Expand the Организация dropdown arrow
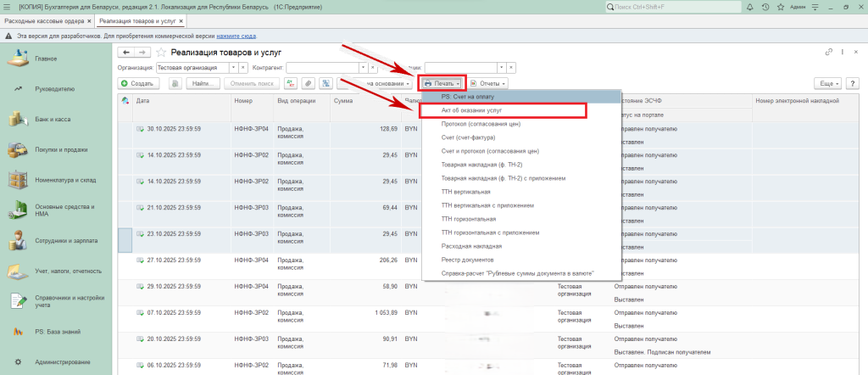The width and height of the screenshot is (868, 375). click(232, 67)
